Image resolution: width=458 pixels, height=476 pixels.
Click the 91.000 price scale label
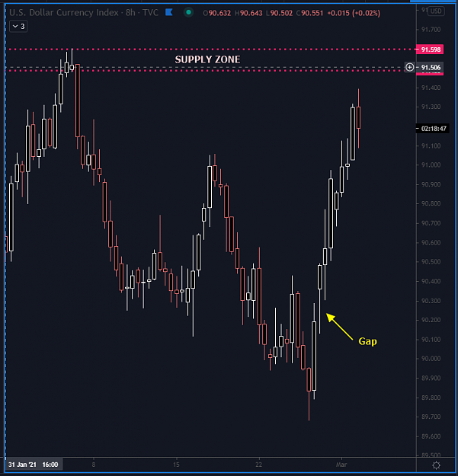click(x=431, y=165)
